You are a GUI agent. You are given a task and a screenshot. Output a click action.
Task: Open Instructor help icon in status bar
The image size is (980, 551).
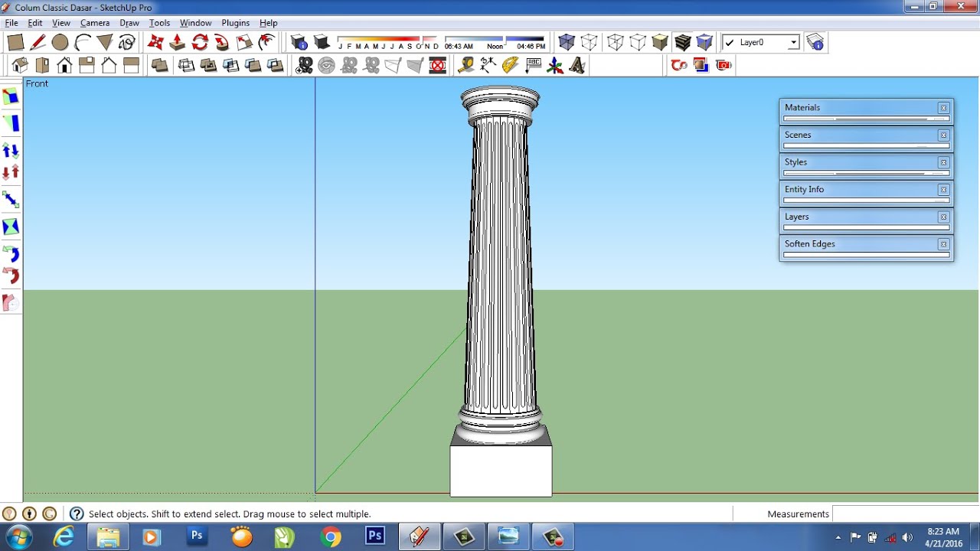tap(77, 514)
